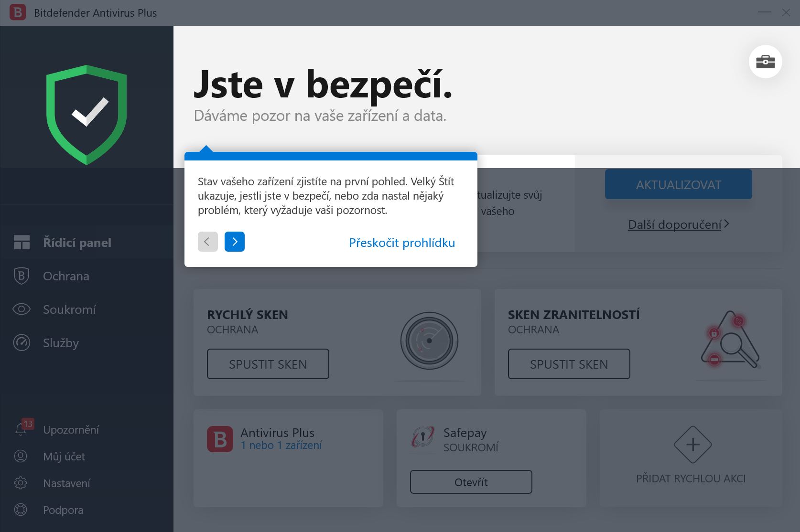This screenshot has width=800, height=532.
Task: Open the Ochrana section in the sidebar
Action: point(65,276)
